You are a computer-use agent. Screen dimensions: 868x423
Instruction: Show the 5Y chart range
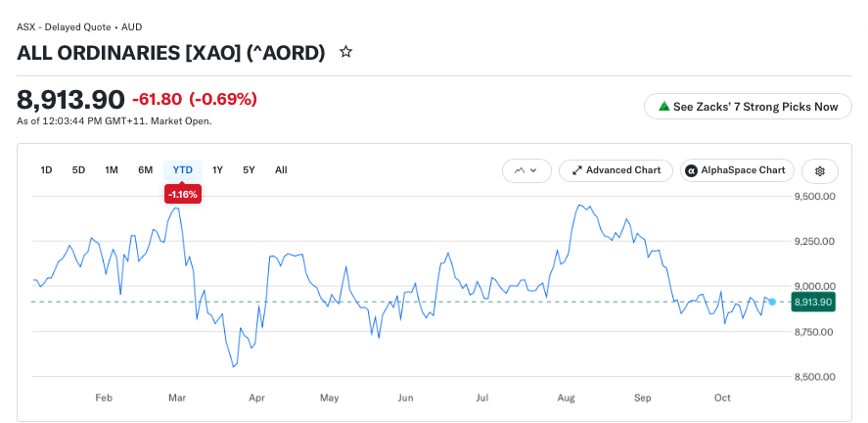pos(249,170)
